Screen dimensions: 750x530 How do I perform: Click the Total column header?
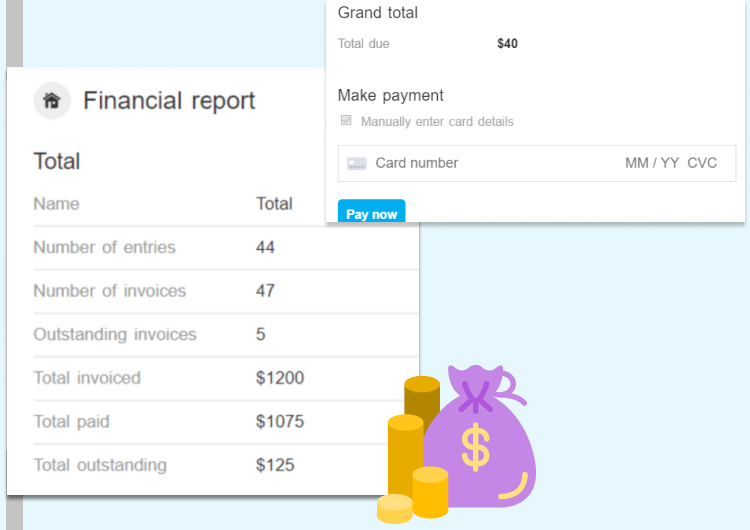point(274,204)
